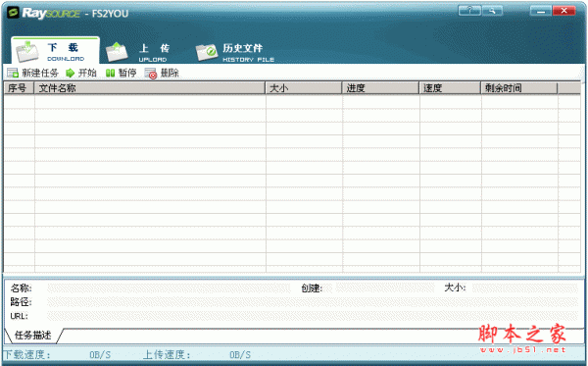The image size is (588, 366).
Task: Click the download speed value 0B/S
Action: coord(100,355)
